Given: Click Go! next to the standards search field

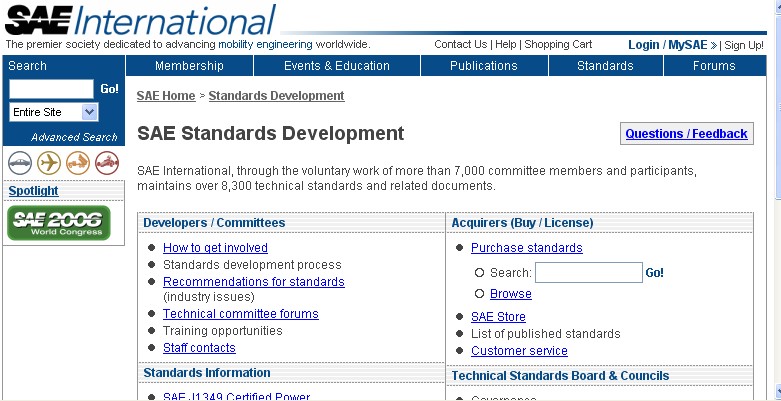Looking at the screenshot, I should click(x=654, y=273).
